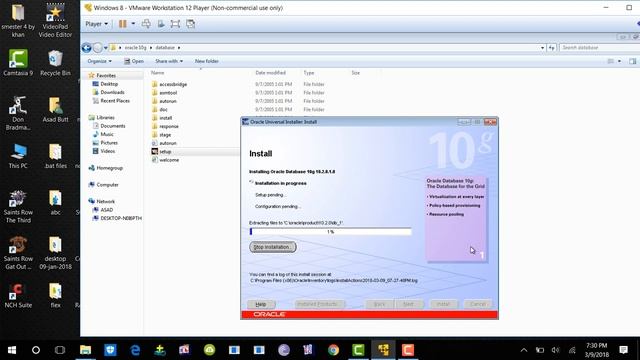The image size is (640, 360).
Task: Select the .bat files desktop folder
Action: [x=55, y=156]
